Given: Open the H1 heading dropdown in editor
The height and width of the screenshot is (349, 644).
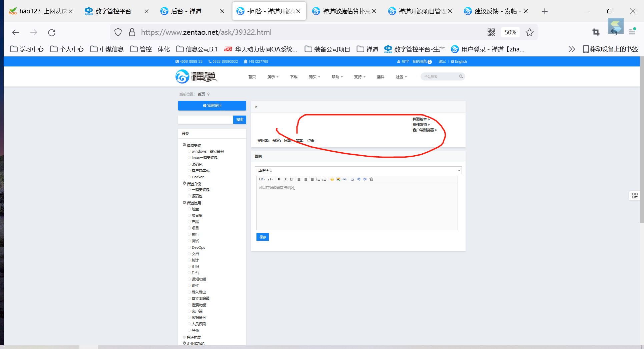Looking at the screenshot, I should click(x=262, y=179).
